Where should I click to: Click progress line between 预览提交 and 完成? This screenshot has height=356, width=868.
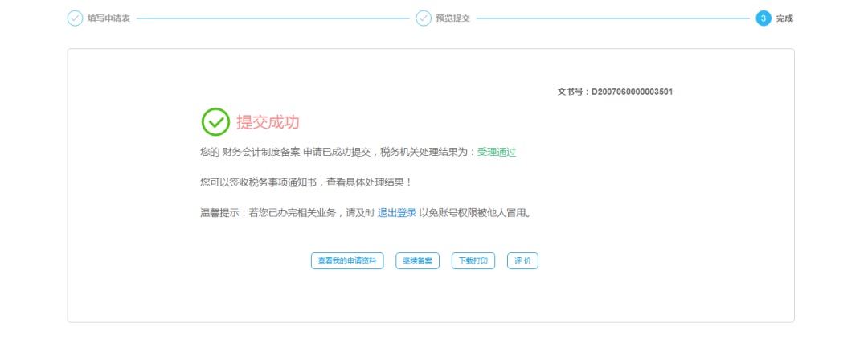611,18
